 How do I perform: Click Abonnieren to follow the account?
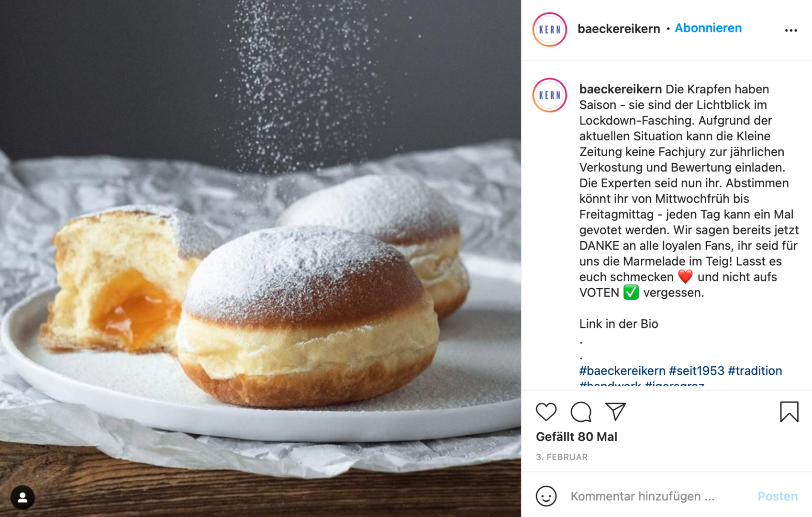click(x=708, y=28)
